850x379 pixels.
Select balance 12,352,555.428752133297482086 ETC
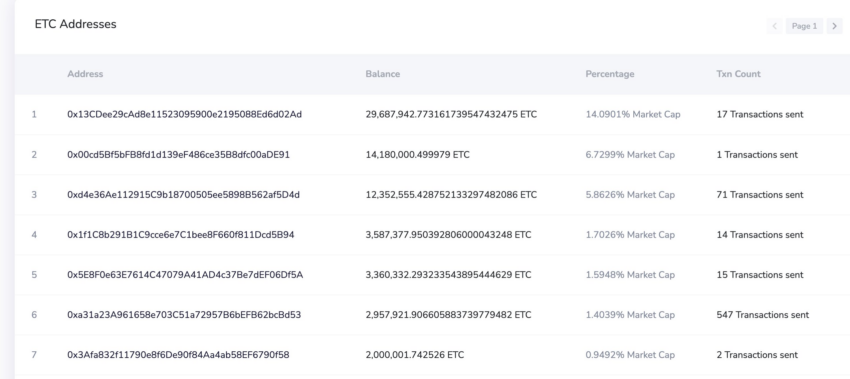point(451,195)
